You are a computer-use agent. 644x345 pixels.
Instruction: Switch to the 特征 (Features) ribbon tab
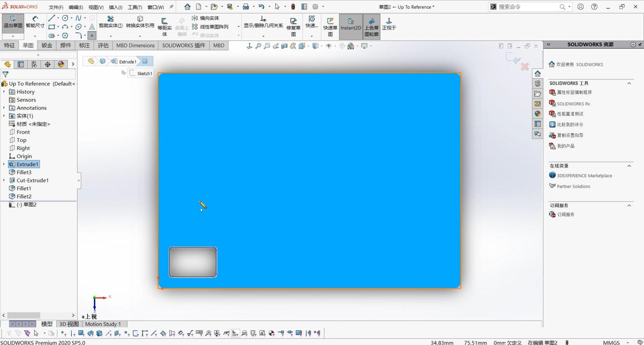click(x=9, y=45)
